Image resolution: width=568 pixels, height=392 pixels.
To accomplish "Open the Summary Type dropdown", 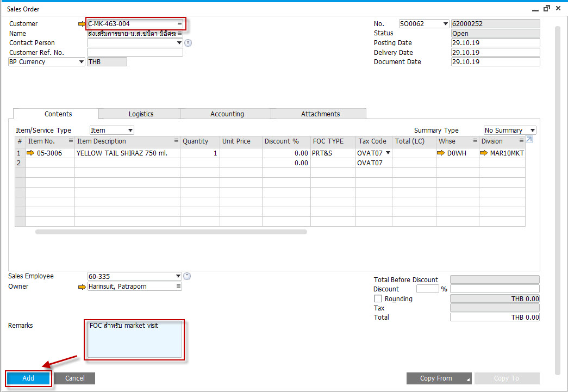I will point(533,130).
